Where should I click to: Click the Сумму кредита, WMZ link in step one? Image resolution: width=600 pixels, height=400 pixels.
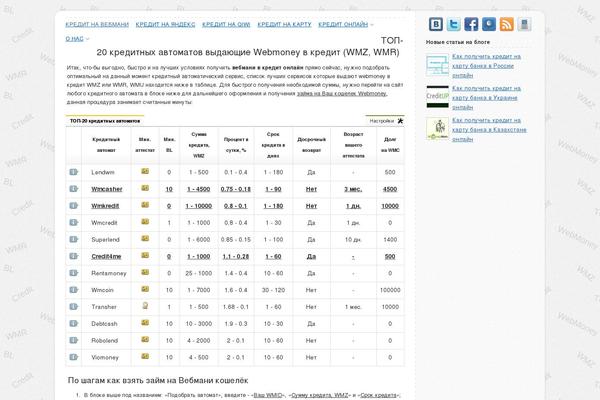click(x=320, y=395)
